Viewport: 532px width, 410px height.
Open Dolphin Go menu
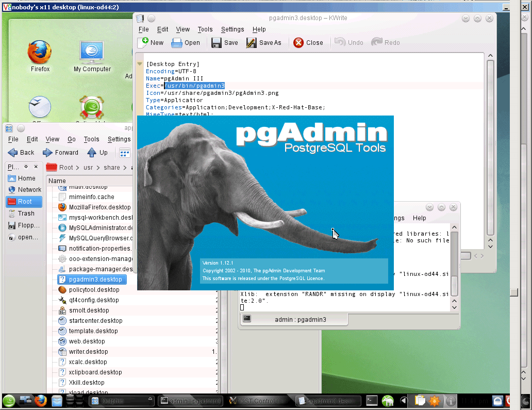[x=71, y=139]
